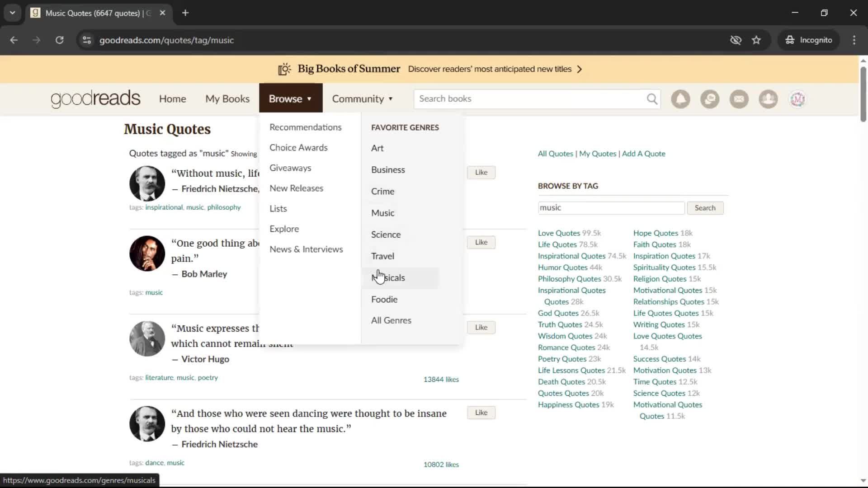Click the page vertical scrollbar thumb
The height and width of the screenshot is (488, 868).
863,94
